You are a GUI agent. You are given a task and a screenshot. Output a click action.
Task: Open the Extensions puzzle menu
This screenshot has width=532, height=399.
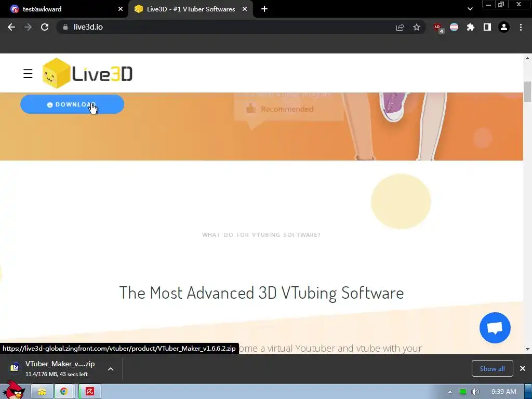click(x=471, y=27)
